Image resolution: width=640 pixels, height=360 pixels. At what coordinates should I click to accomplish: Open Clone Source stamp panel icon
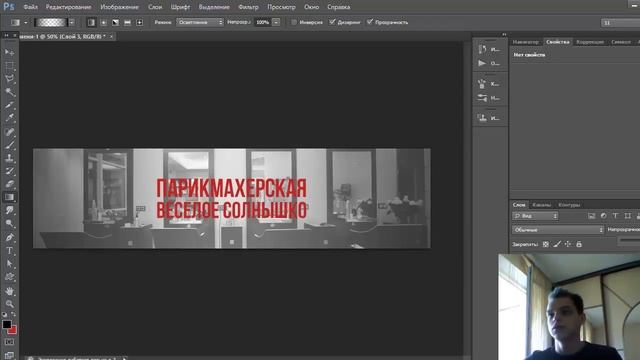(482, 118)
